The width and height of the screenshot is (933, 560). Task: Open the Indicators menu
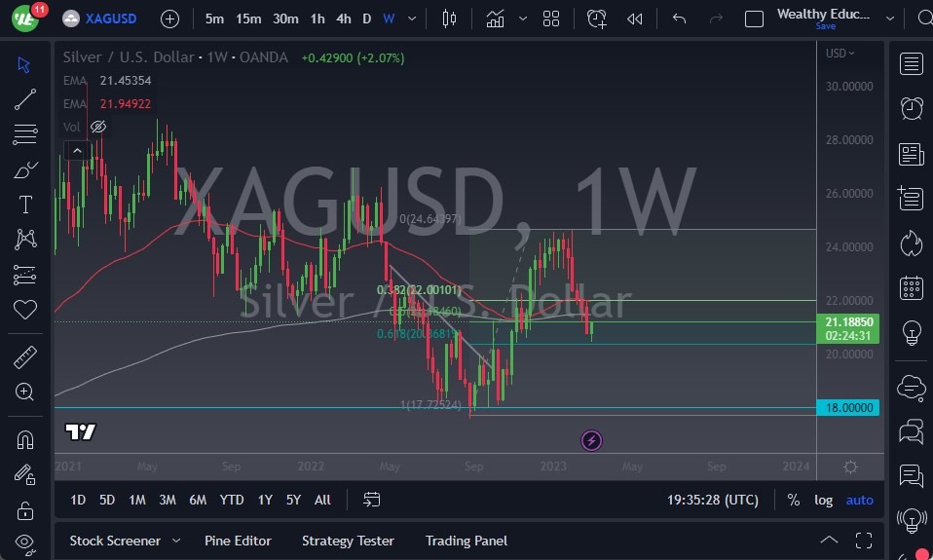coord(495,19)
